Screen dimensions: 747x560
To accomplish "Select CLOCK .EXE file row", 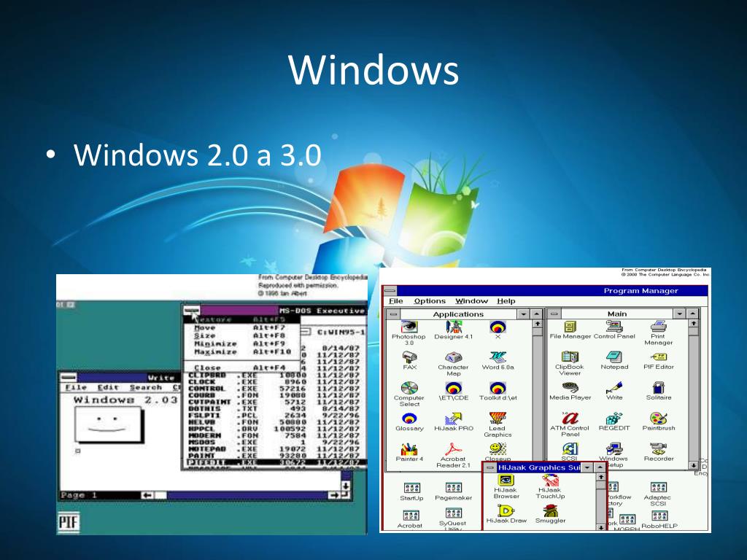I will [x=274, y=382].
